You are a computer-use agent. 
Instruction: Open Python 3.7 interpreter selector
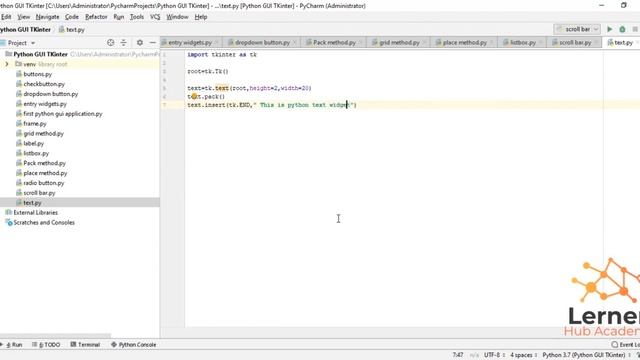[x=586, y=356]
